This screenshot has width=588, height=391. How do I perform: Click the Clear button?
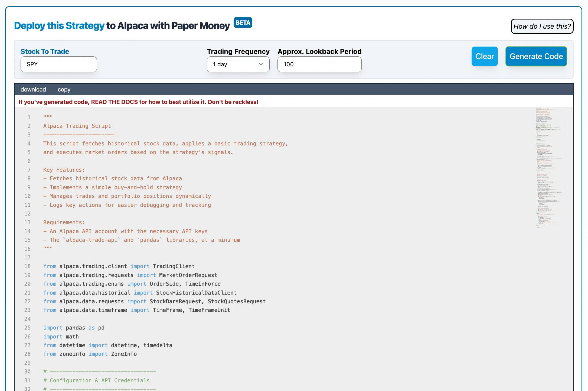point(484,56)
